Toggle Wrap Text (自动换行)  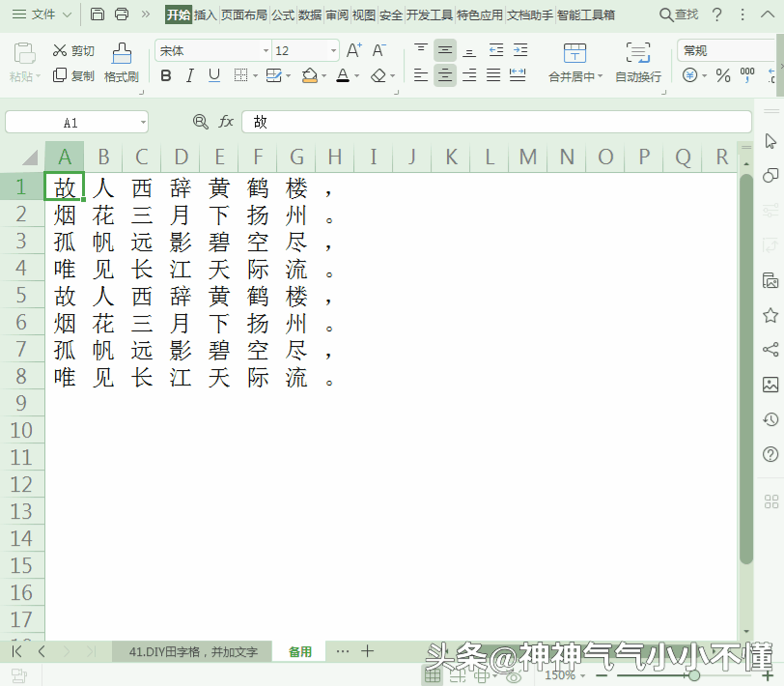[x=638, y=62]
